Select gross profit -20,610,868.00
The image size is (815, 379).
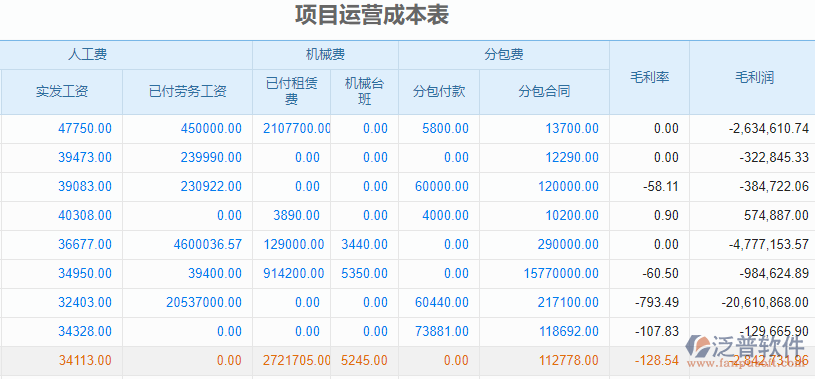(765, 303)
